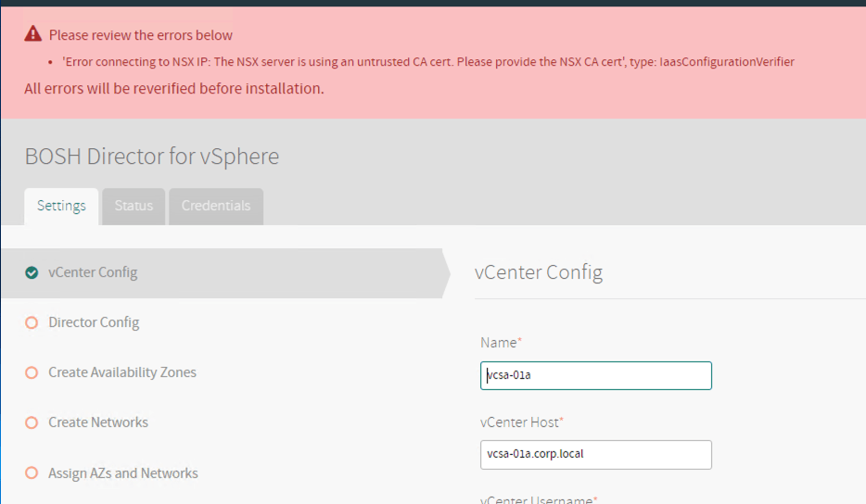The image size is (866, 504).
Task: Click the vCenter Config form heading
Action: click(x=539, y=272)
